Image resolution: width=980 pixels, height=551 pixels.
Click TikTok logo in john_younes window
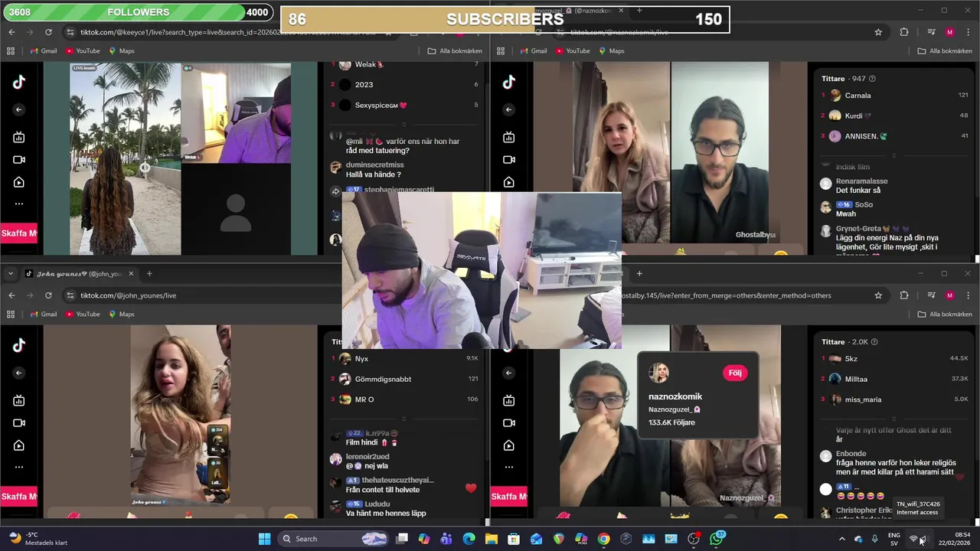[19, 346]
